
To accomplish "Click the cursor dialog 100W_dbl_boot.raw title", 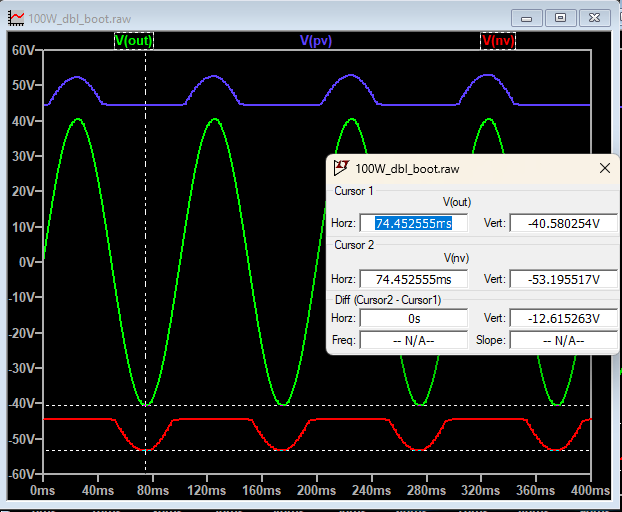I will point(407,169).
